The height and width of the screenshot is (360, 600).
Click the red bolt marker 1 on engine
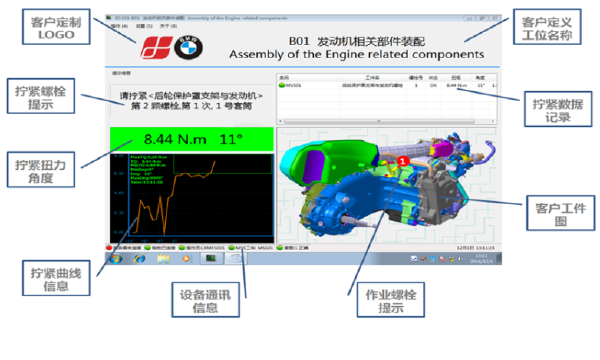pyautogui.click(x=403, y=161)
